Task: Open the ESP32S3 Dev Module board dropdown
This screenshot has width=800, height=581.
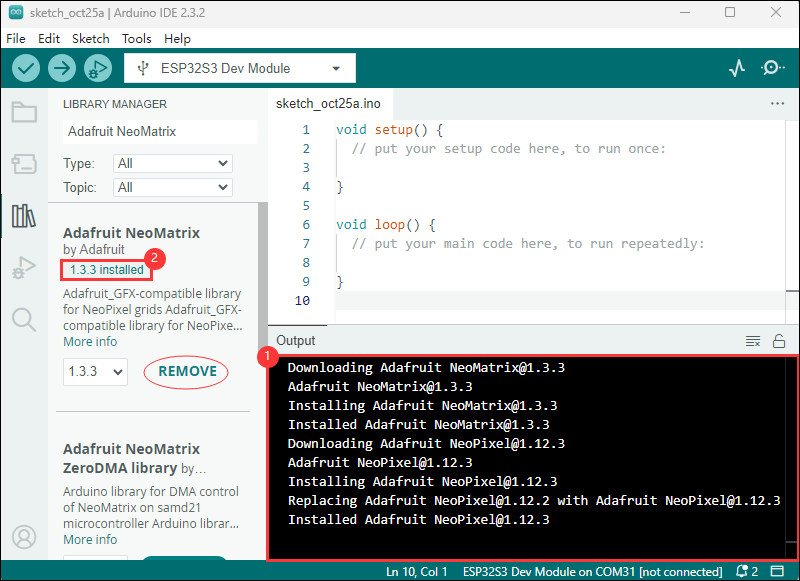Action: tap(240, 68)
